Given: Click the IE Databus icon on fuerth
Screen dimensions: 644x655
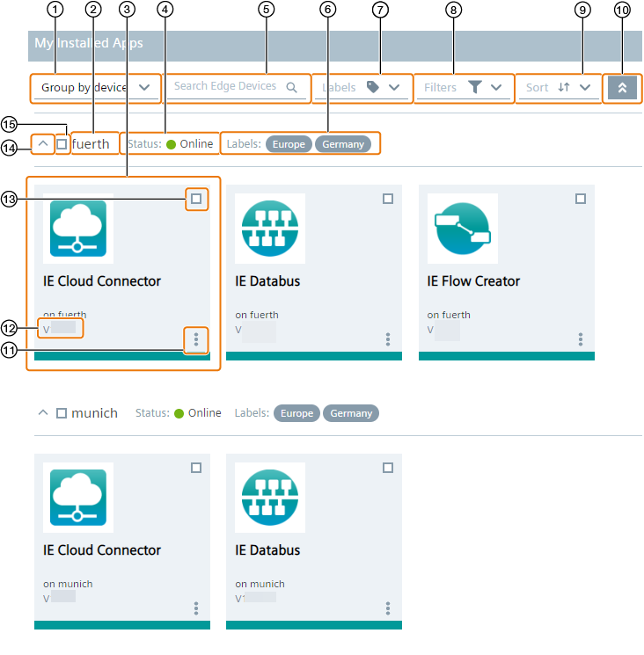Looking at the screenshot, I should click(x=270, y=229).
